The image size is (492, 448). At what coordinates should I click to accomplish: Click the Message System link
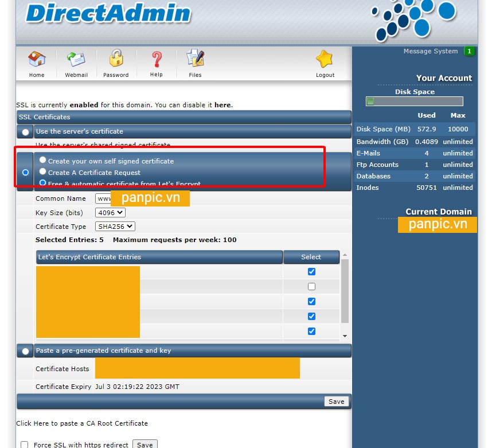click(x=431, y=51)
